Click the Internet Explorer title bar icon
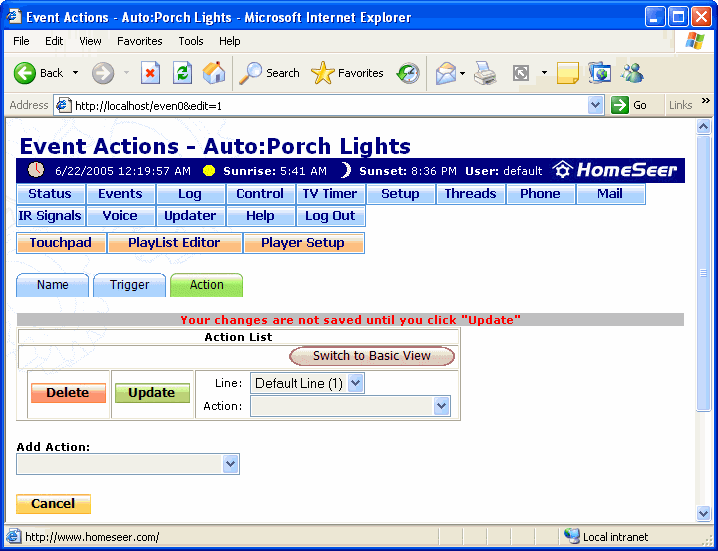The width and height of the screenshot is (718, 551). point(14,16)
